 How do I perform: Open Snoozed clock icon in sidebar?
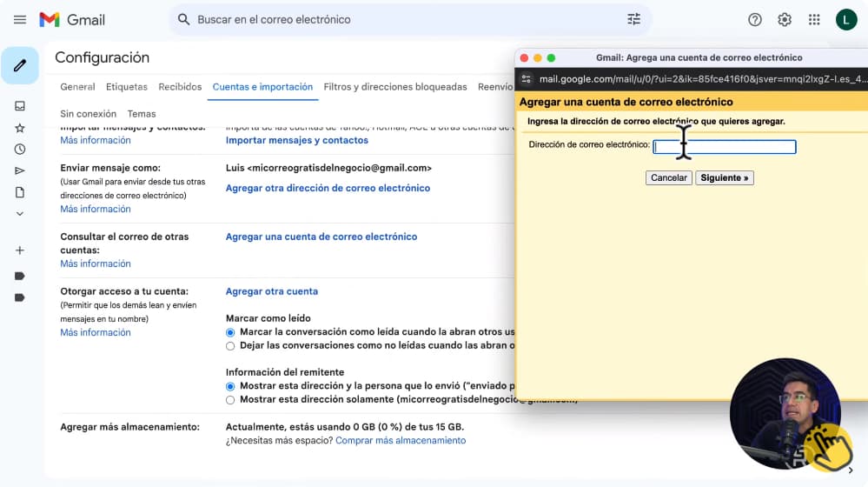[20, 149]
